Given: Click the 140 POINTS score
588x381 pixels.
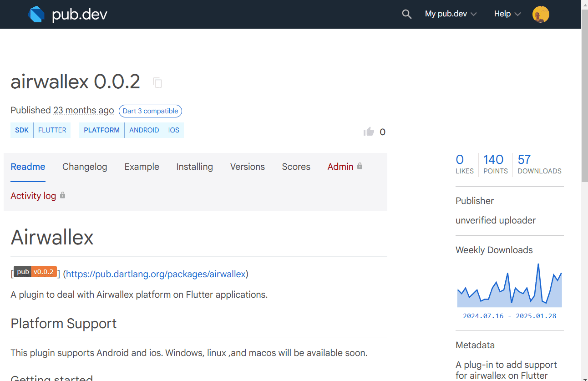Looking at the screenshot, I should pos(496,164).
